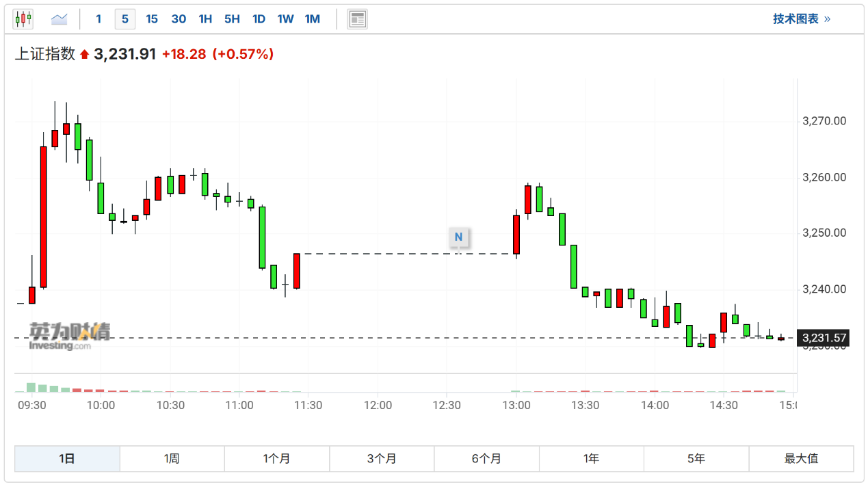Click the N news marker on chart
The width and height of the screenshot is (868, 487).
459,237
